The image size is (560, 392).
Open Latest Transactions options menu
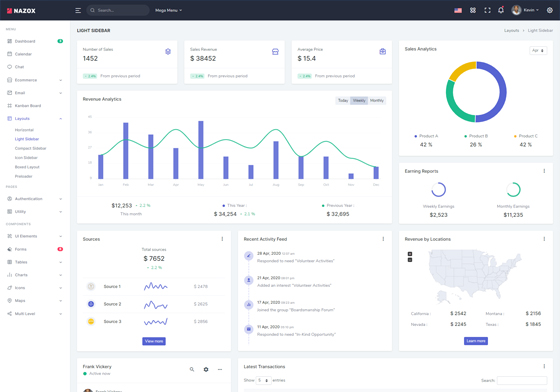pos(544,366)
